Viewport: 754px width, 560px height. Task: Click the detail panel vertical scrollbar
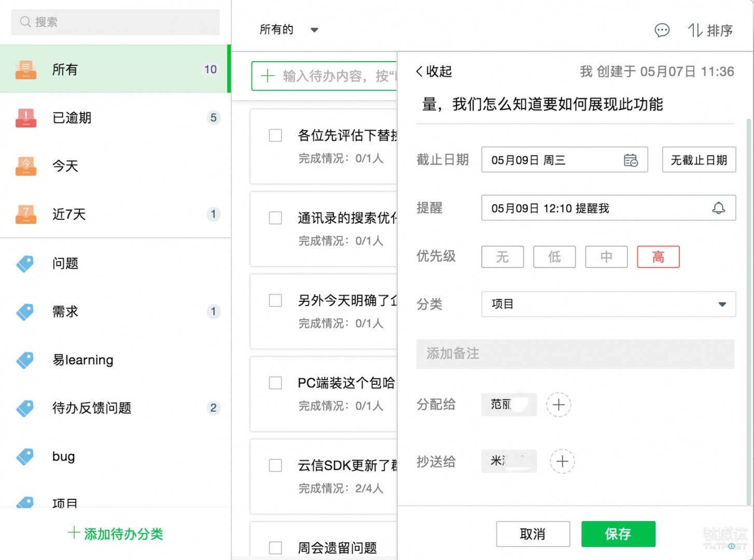[x=748, y=311]
